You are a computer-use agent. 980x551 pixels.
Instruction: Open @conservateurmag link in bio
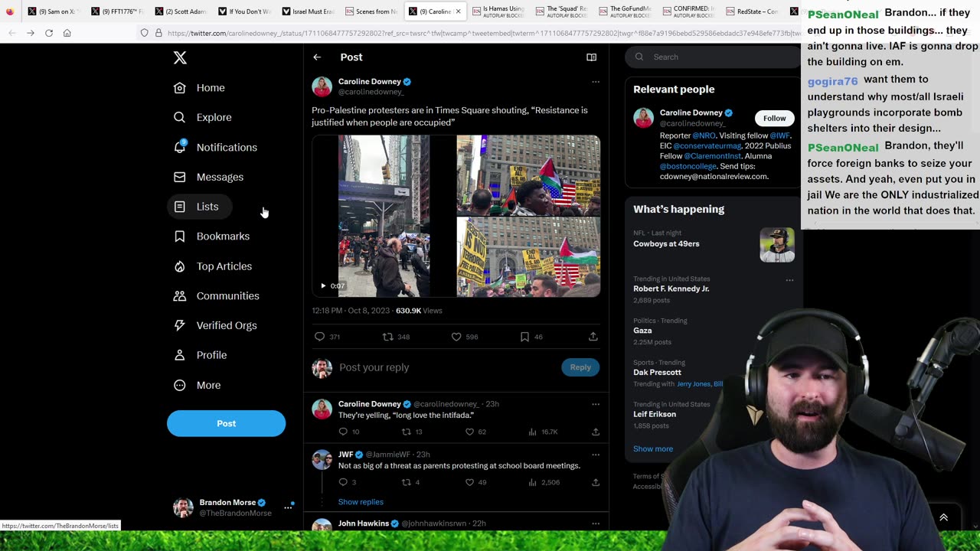point(707,145)
